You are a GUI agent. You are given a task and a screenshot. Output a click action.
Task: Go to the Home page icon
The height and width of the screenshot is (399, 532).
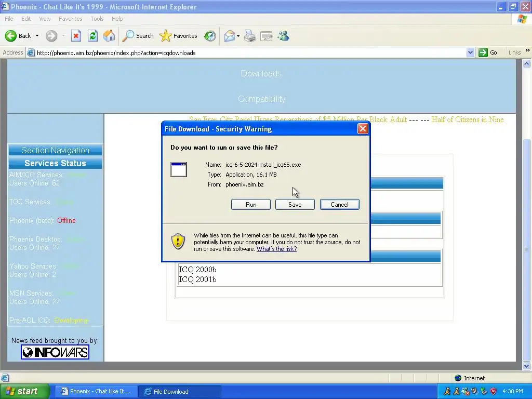coord(109,36)
